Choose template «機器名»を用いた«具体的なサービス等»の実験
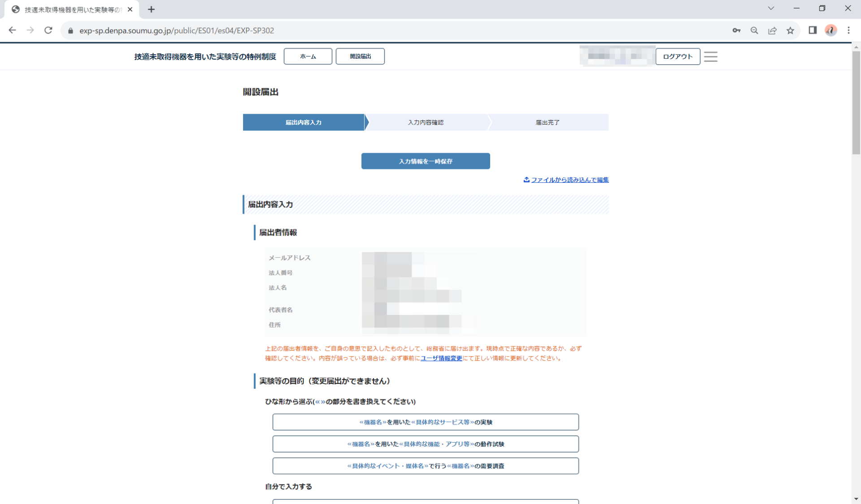The width and height of the screenshot is (861, 504). [425, 422]
